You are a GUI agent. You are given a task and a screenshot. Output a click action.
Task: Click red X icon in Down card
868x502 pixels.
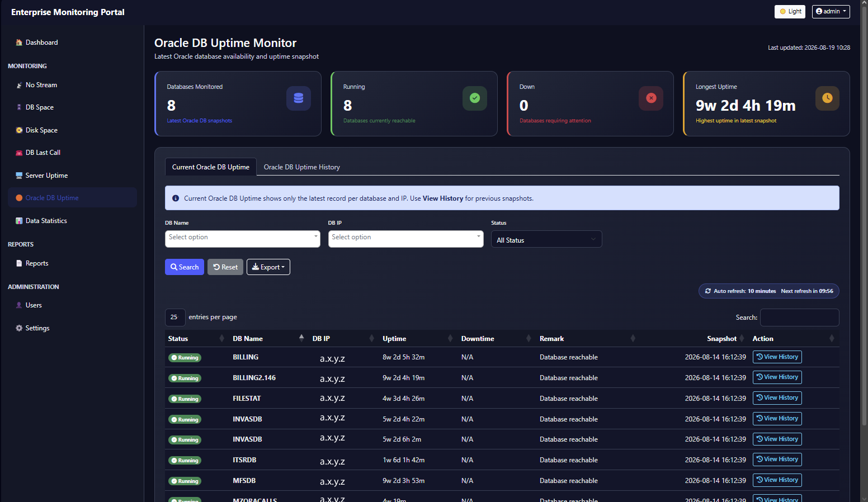(651, 98)
